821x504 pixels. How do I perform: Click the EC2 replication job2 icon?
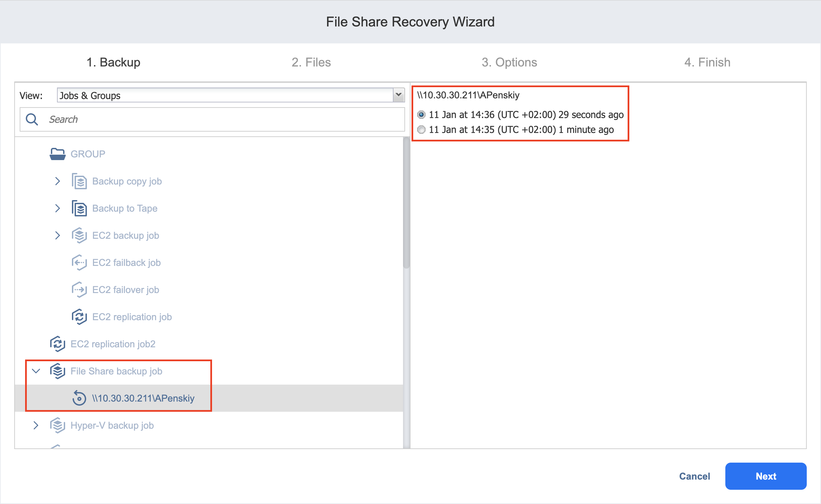pyautogui.click(x=57, y=344)
